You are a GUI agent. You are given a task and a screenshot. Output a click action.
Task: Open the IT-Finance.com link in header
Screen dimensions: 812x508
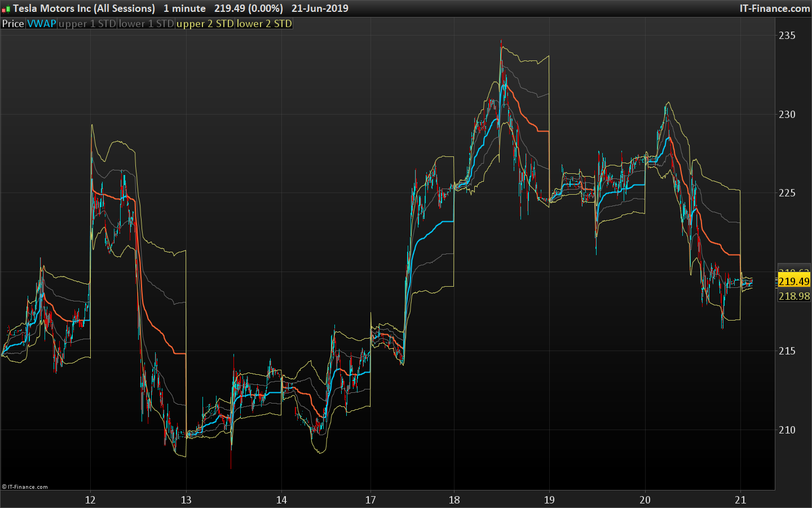775,8
